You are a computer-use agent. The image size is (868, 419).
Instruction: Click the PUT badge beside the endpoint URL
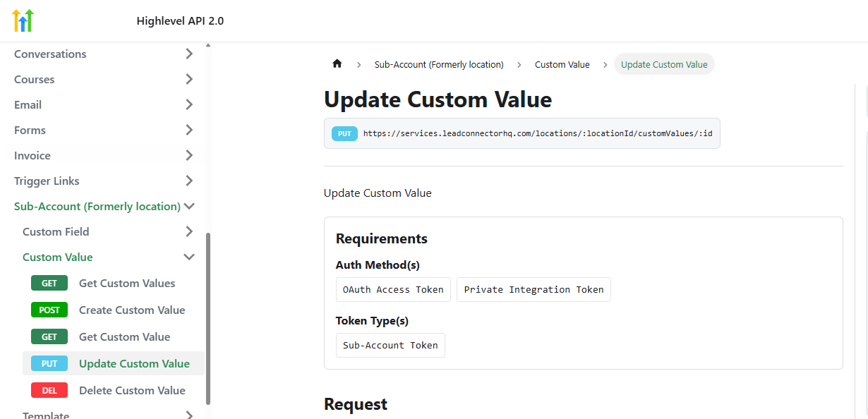pyautogui.click(x=344, y=133)
